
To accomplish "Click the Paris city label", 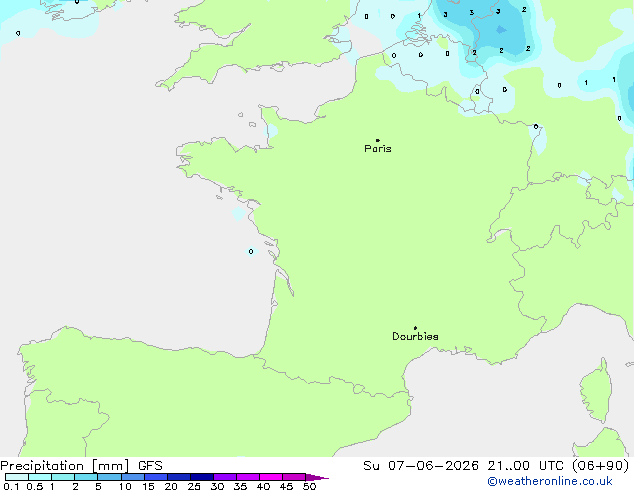I will pyautogui.click(x=378, y=149).
